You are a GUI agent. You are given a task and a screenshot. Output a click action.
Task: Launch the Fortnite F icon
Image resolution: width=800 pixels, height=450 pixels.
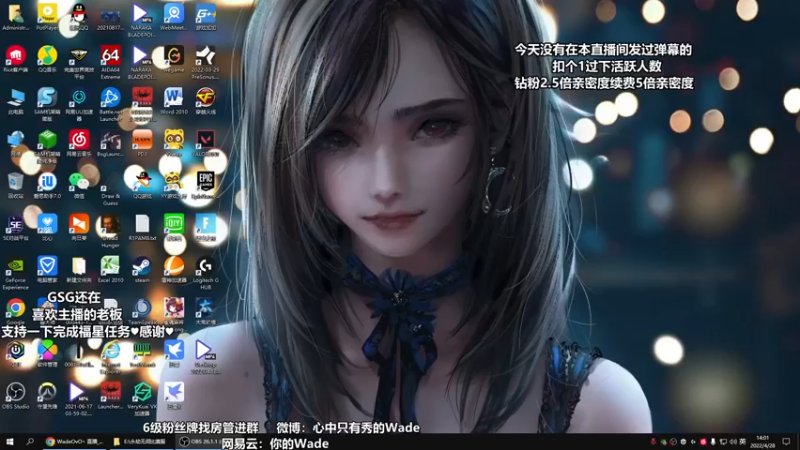pos(205,228)
